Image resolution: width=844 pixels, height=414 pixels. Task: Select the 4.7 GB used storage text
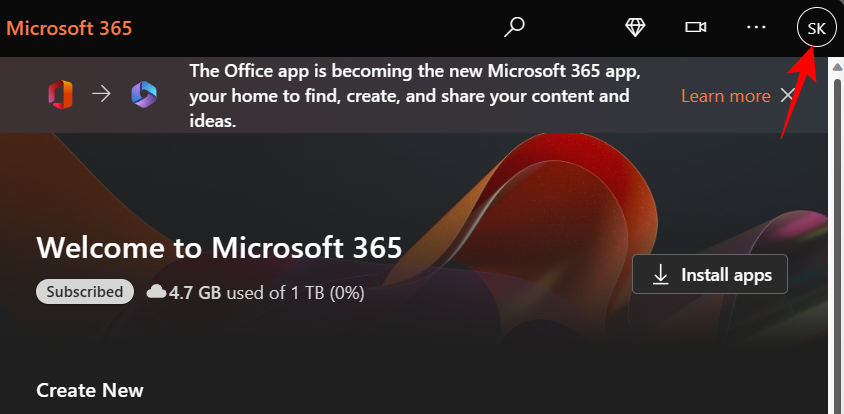click(196, 293)
